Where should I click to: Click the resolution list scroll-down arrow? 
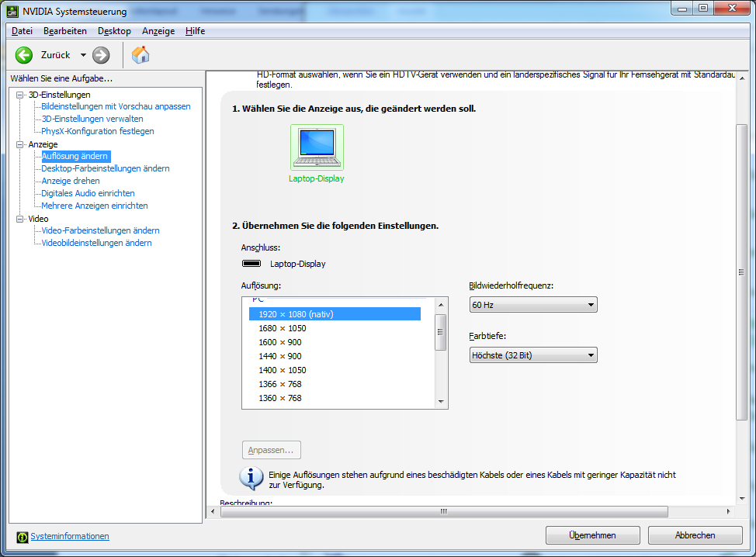pos(441,401)
